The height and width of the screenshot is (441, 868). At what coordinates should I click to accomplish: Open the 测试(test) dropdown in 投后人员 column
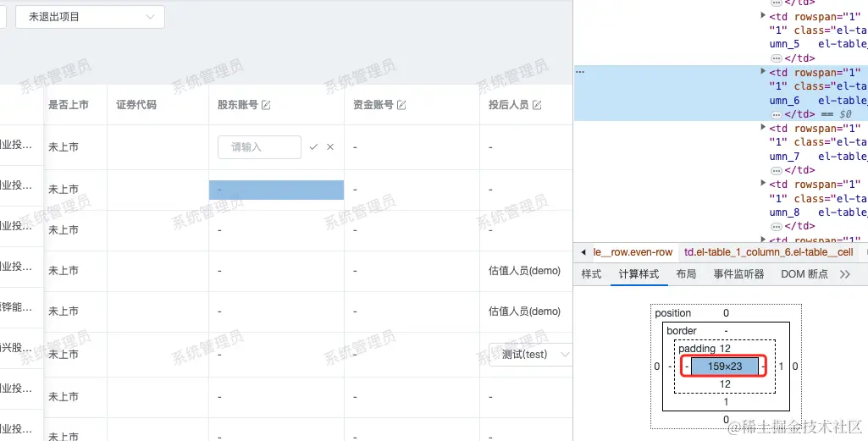tap(530, 354)
